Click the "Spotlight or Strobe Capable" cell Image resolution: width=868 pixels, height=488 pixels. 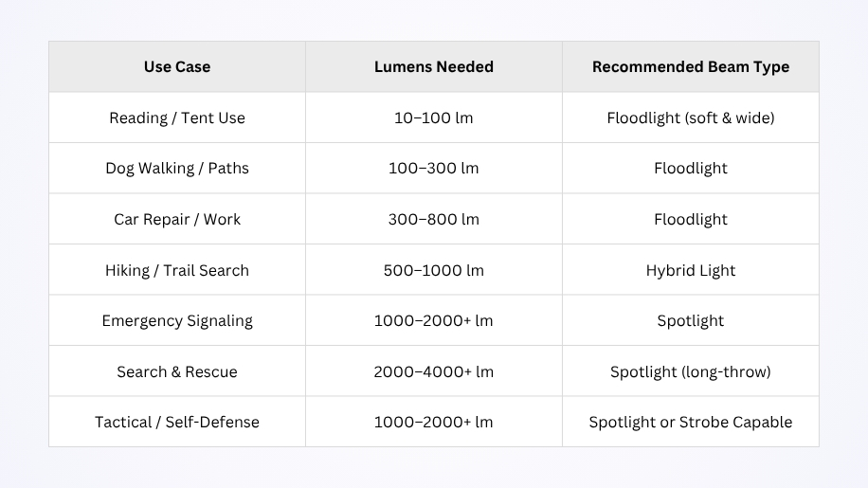(x=691, y=422)
